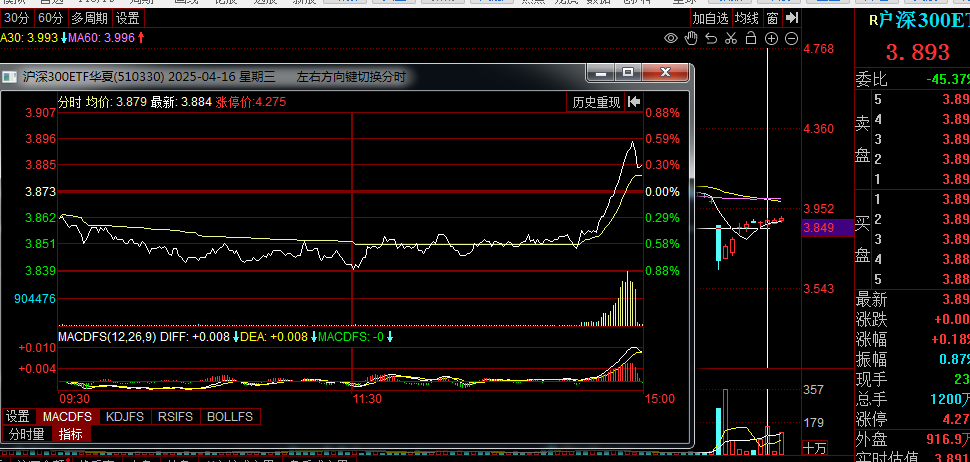The height and width of the screenshot is (462, 970).
Task: Click the arrow beside 历史重现
Action: coord(633,102)
